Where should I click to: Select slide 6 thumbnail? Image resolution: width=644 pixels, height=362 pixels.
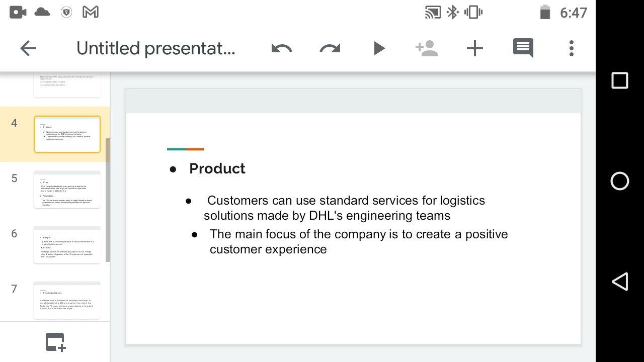[x=67, y=245]
